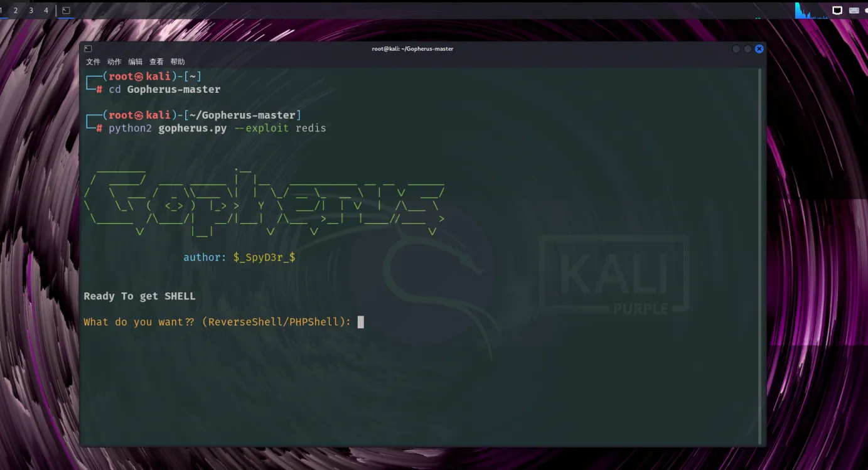Open the 编辑 (Edit) menu

click(135, 61)
